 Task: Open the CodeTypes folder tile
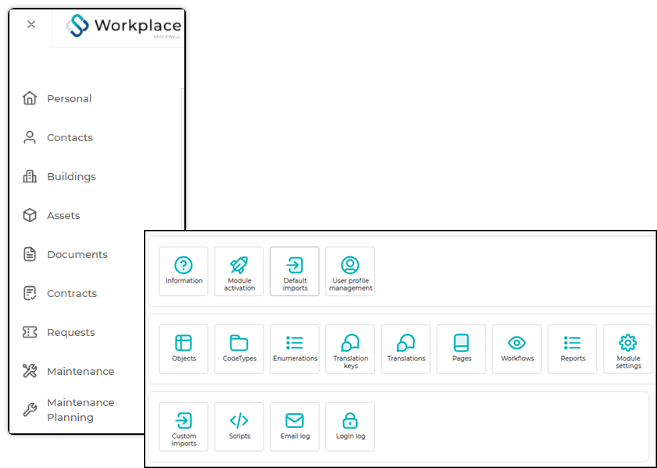tap(239, 349)
